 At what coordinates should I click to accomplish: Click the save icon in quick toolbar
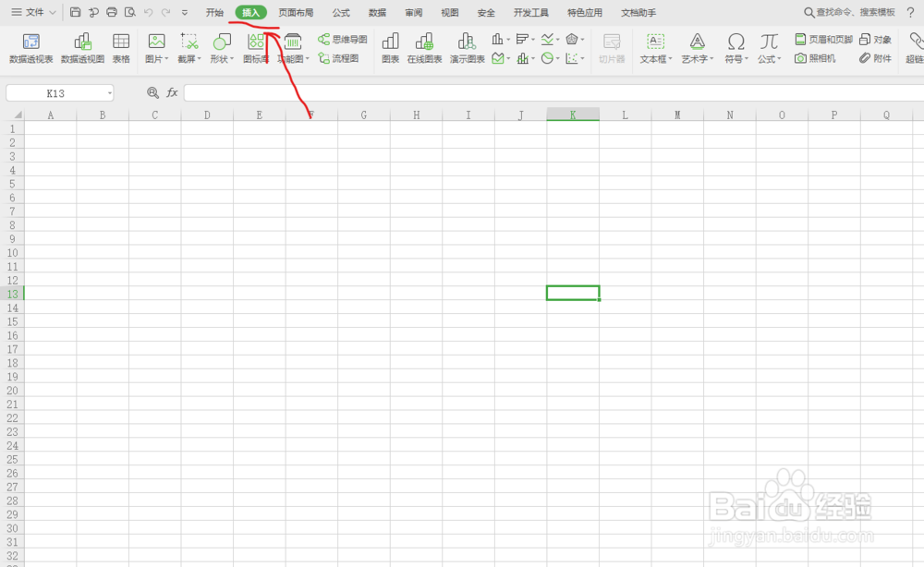[x=76, y=12]
